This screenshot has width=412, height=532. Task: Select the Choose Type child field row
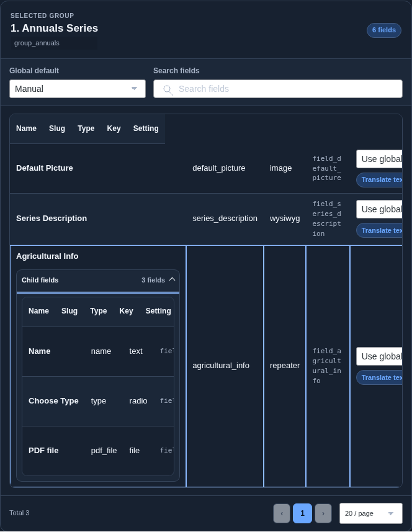point(98,401)
